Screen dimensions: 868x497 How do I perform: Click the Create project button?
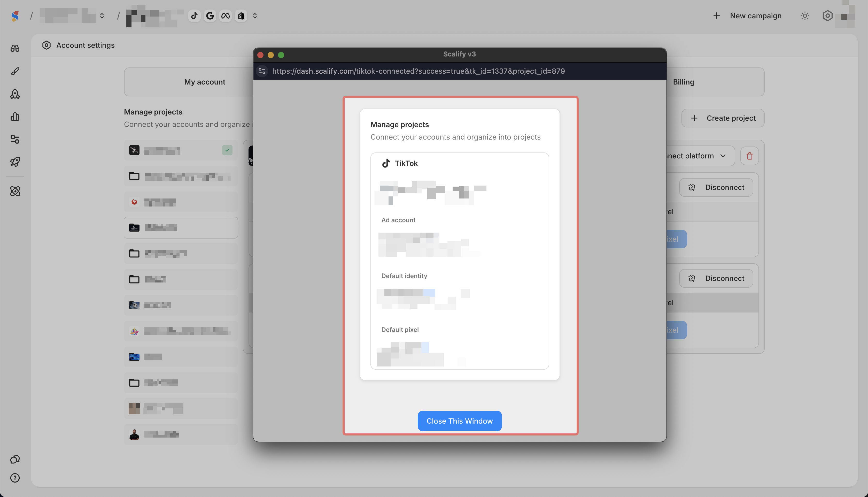pos(723,118)
